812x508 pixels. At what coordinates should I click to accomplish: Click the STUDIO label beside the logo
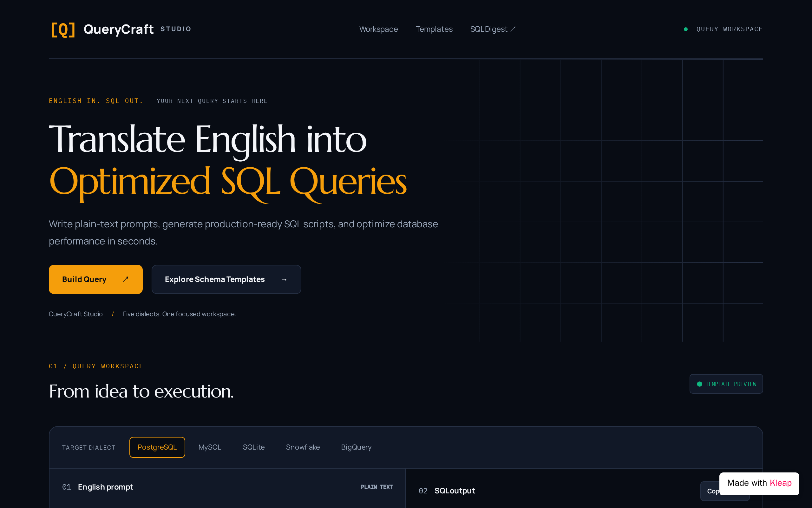(176, 29)
